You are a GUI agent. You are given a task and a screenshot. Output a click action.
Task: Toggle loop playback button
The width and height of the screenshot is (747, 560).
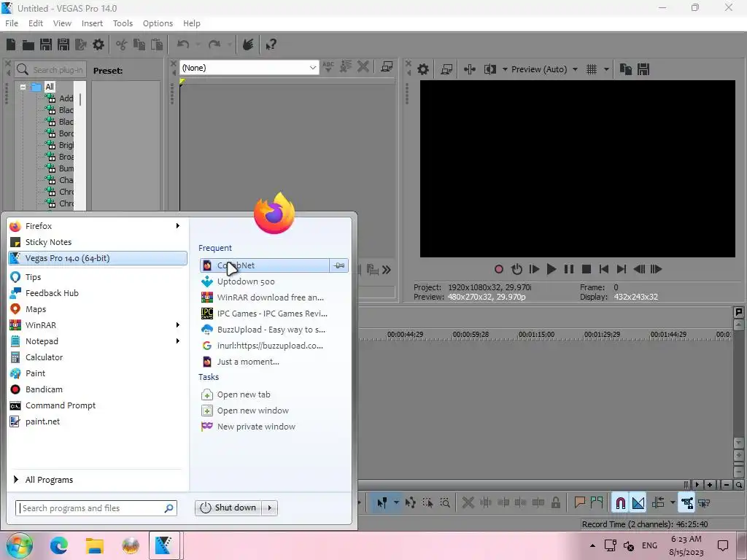tap(516, 270)
